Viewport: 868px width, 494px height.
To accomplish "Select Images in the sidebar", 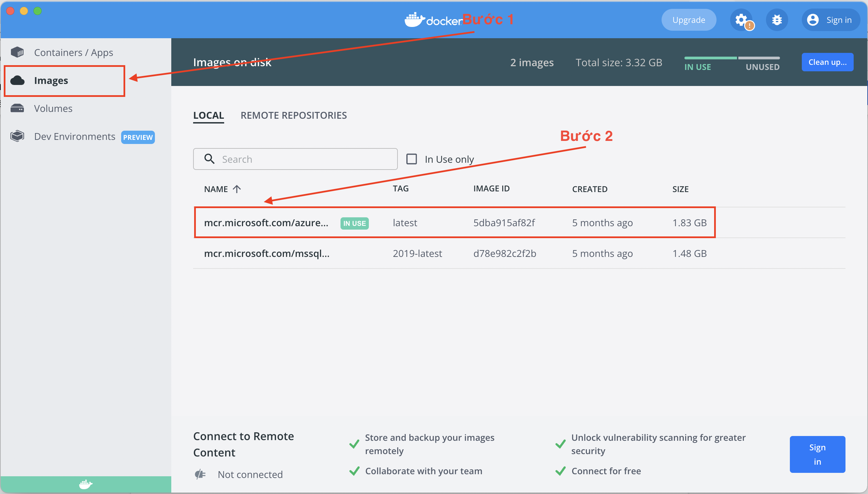I will [51, 81].
